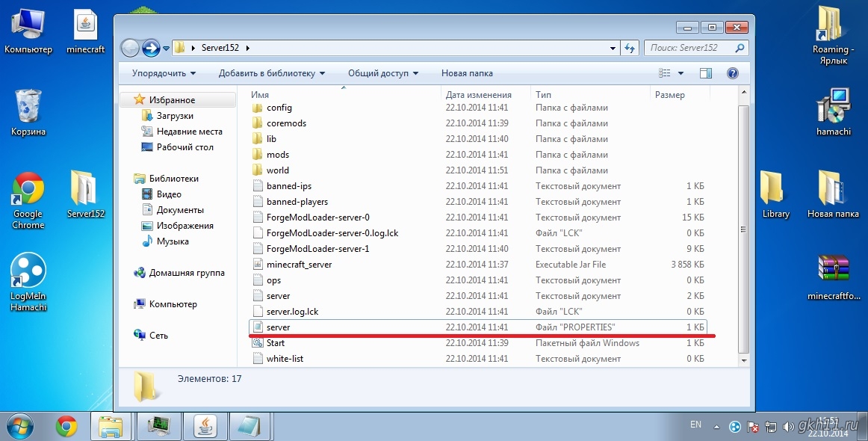The image size is (868, 441).
Task: Select the hamachi installer desktop icon
Action: tap(833, 112)
